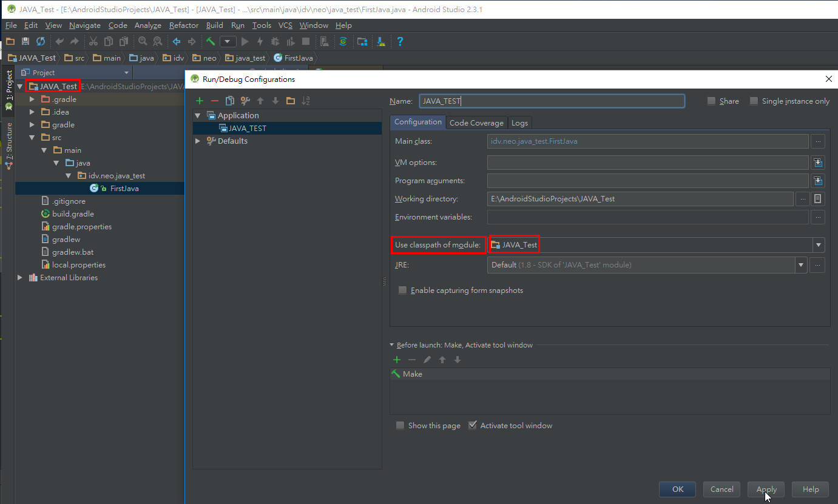Expand the Defaults node in configurations tree
The image size is (838, 504).
pyautogui.click(x=198, y=141)
